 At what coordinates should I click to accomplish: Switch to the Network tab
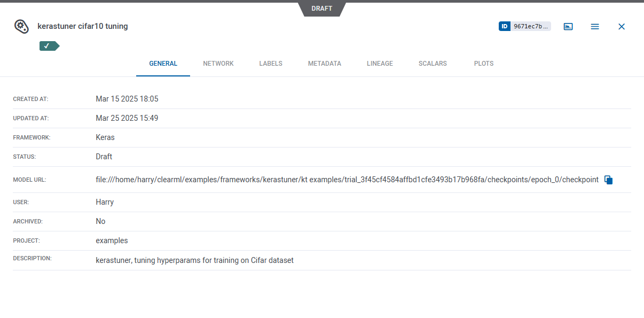tap(218, 64)
